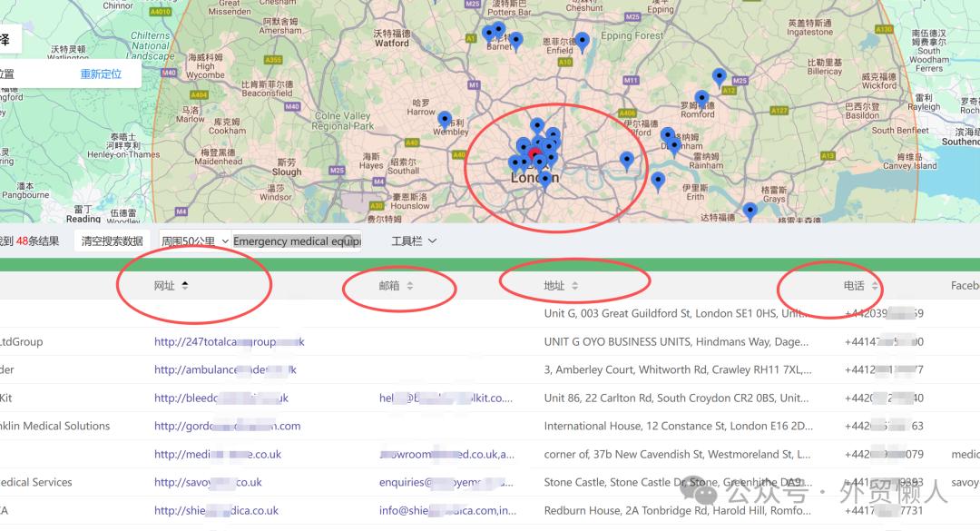
Task: Select the map pin near Wembley
Action: click(445, 119)
